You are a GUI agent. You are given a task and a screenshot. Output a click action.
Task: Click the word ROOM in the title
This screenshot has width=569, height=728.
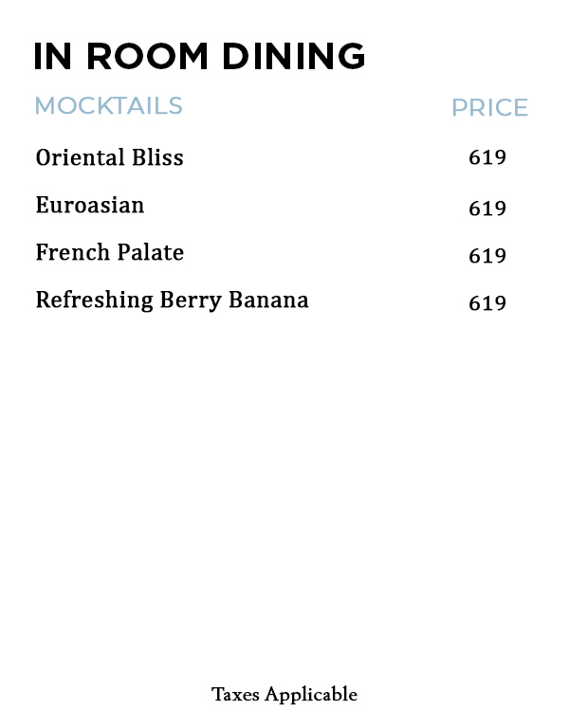(148, 57)
